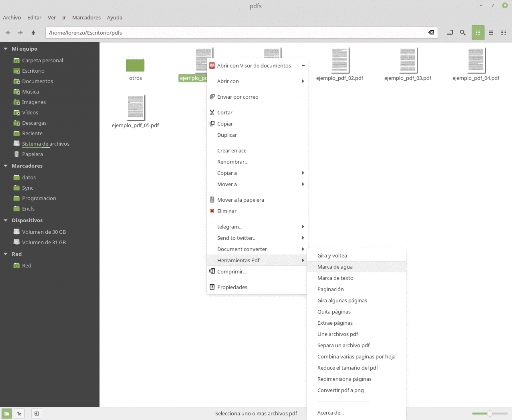Viewport: 512px width, 420px height.
Task: Choose Une archivos pdf from the submenu
Action: pyautogui.click(x=338, y=334)
